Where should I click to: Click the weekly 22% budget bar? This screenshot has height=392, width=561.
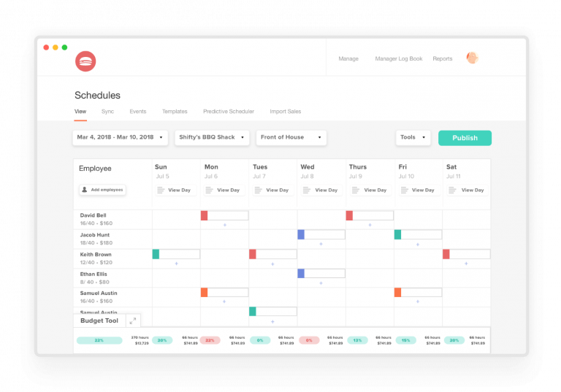[99, 340]
